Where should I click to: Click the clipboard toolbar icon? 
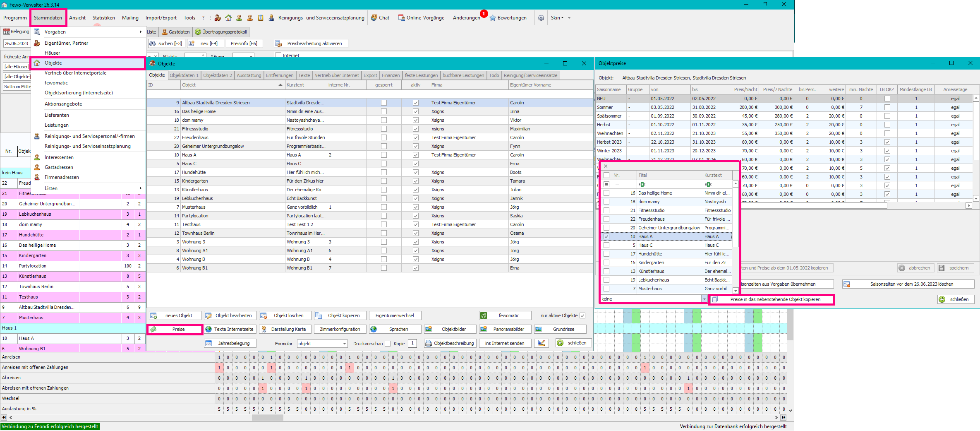pos(261,18)
